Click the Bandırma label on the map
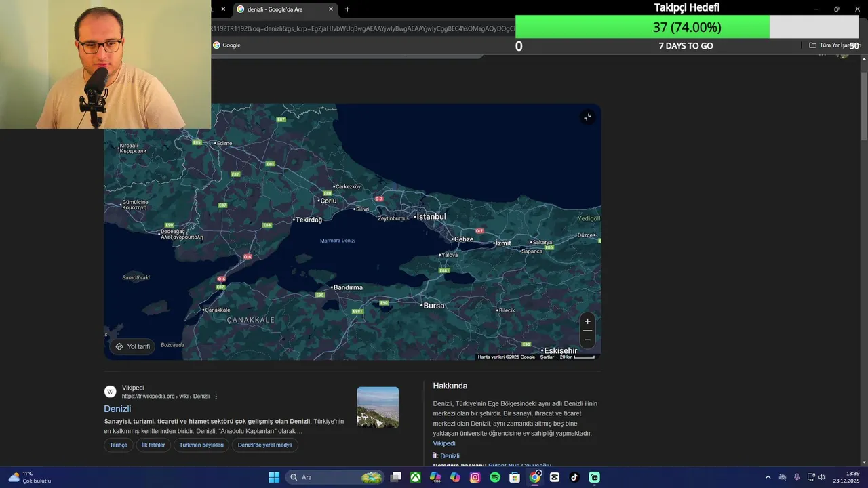Viewport: 868px width, 488px height. click(349, 287)
